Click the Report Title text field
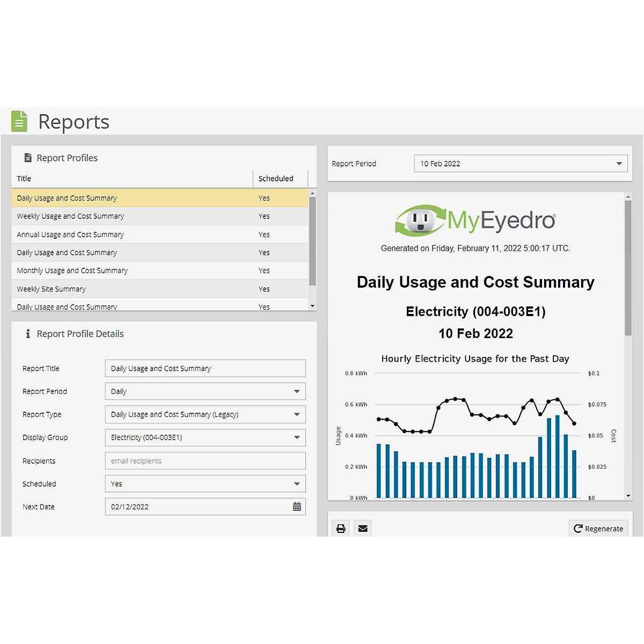Image resolution: width=644 pixels, height=644 pixels. point(205,368)
